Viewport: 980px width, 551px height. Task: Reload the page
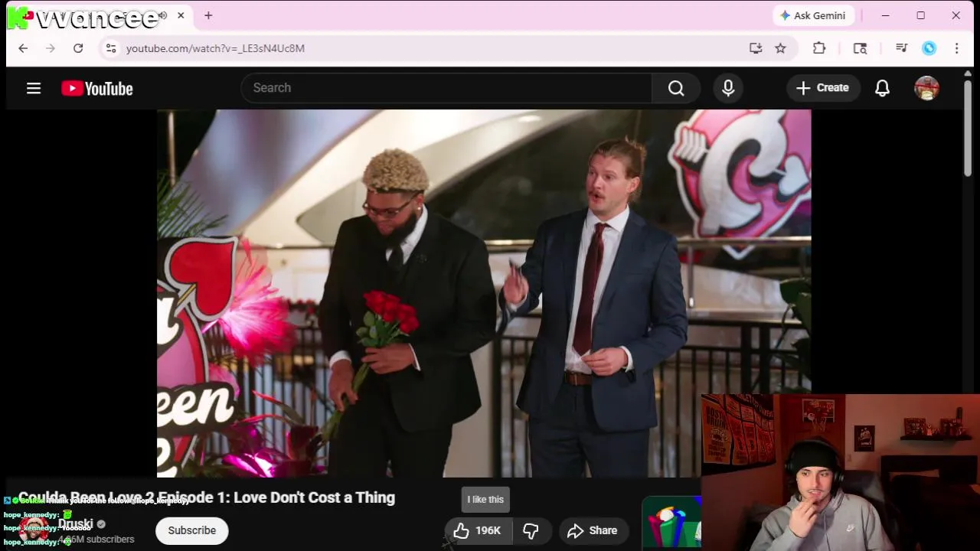coord(78,48)
